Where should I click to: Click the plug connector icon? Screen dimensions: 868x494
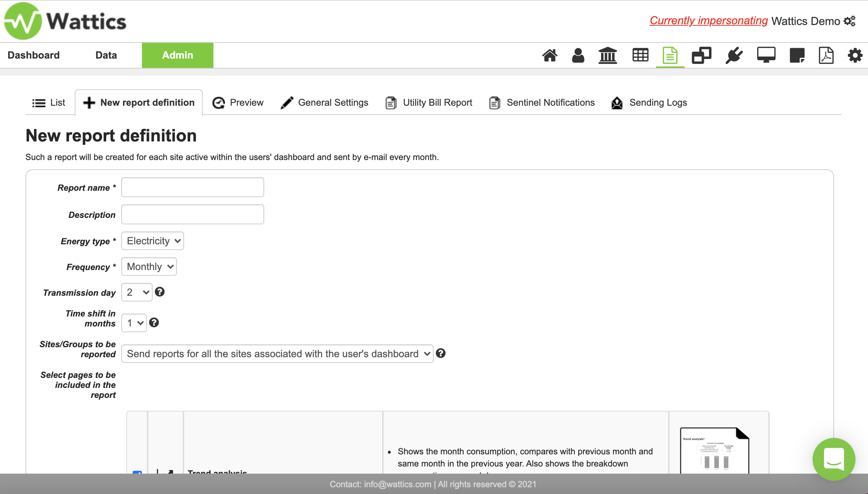pyautogui.click(x=734, y=55)
